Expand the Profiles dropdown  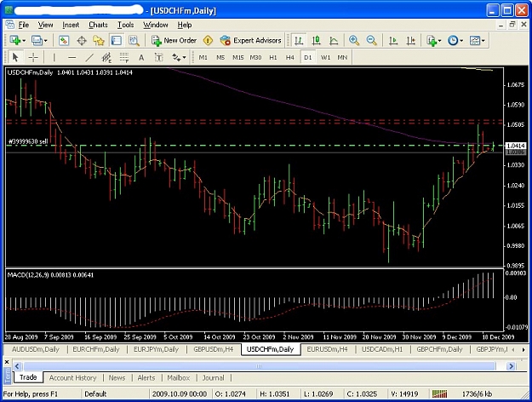(45, 41)
